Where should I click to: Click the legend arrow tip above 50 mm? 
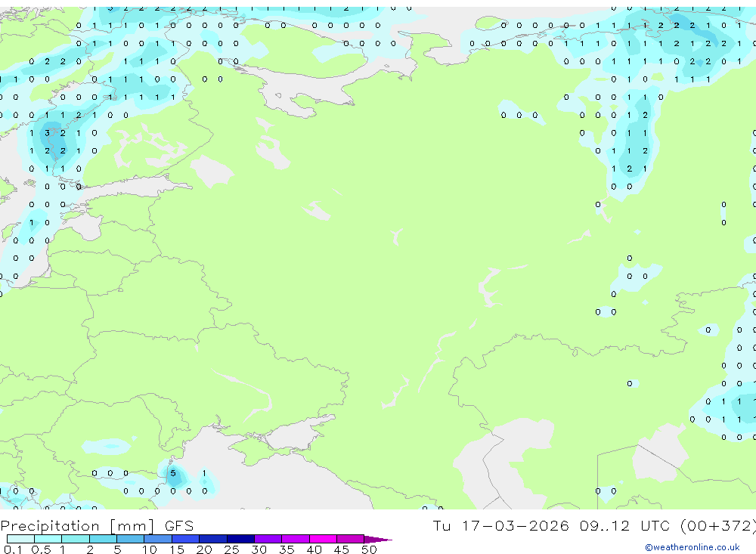pyautogui.click(x=378, y=540)
